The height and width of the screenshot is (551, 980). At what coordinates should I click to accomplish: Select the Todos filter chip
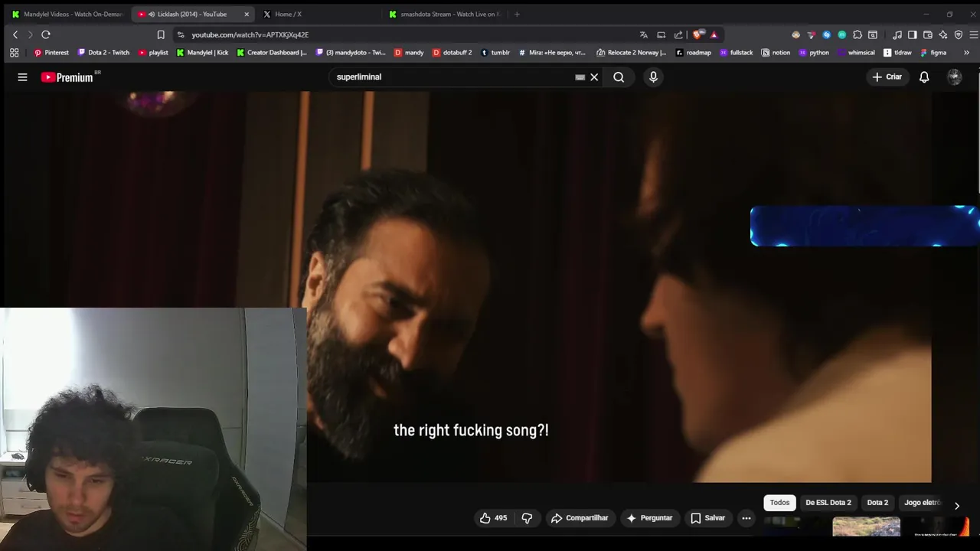pyautogui.click(x=779, y=503)
